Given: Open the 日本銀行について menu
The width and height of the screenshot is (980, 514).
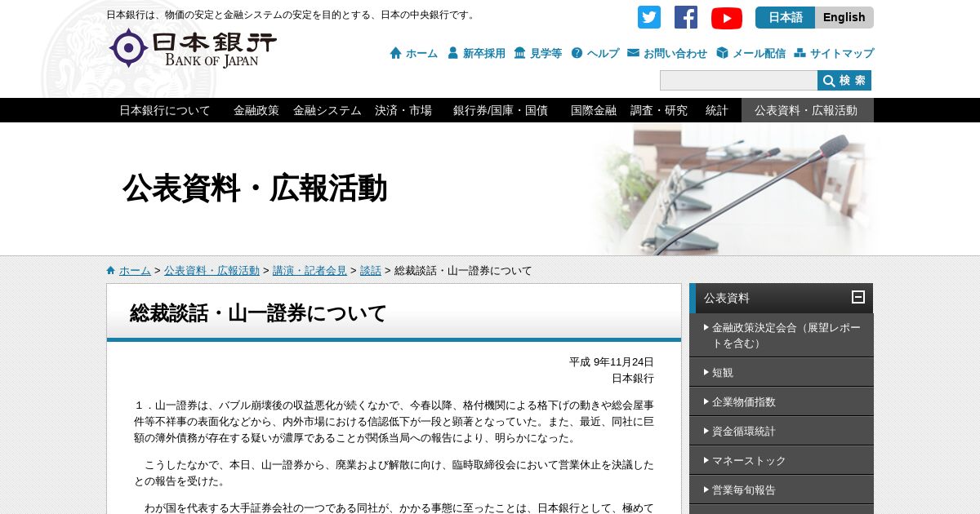Looking at the screenshot, I should click(165, 110).
